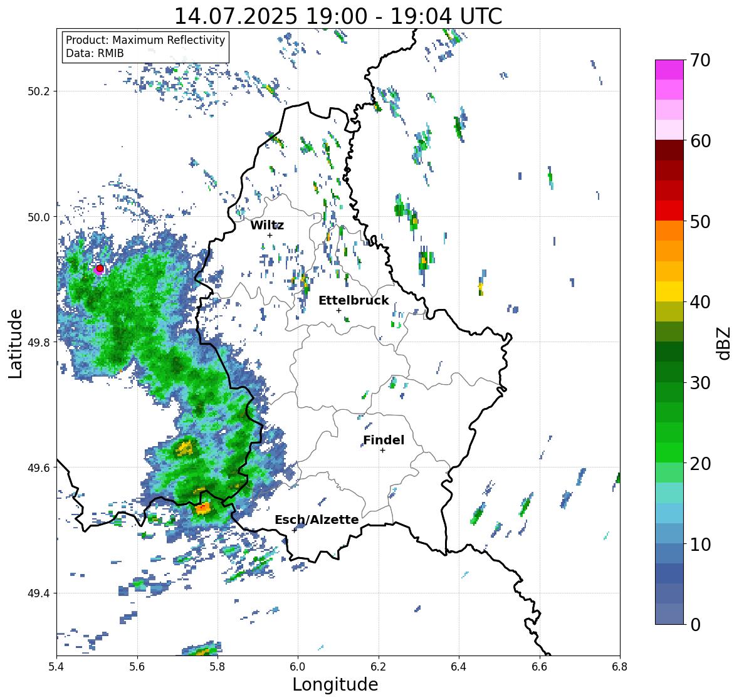Click the 60 tick on the colorbar
Image resolution: width=739 pixels, height=700 pixels.
(700, 141)
